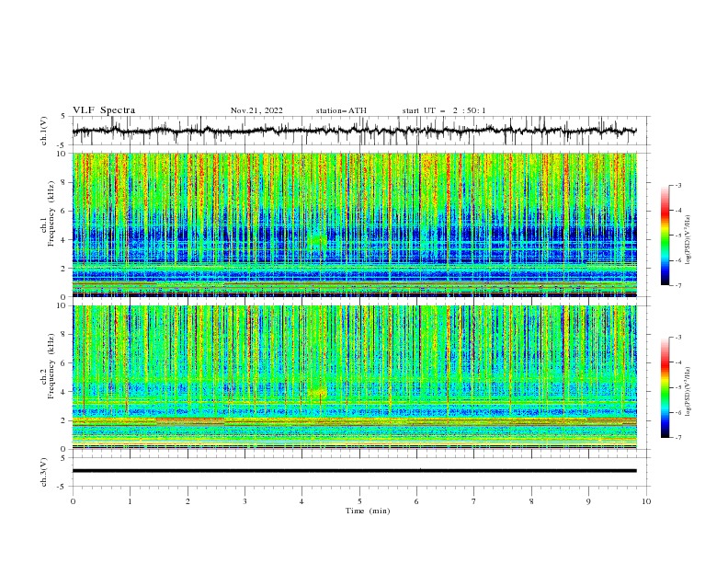Click the ch.2 Frequency (kHz) axis label
This screenshot has height=563, width=728.
point(49,366)
